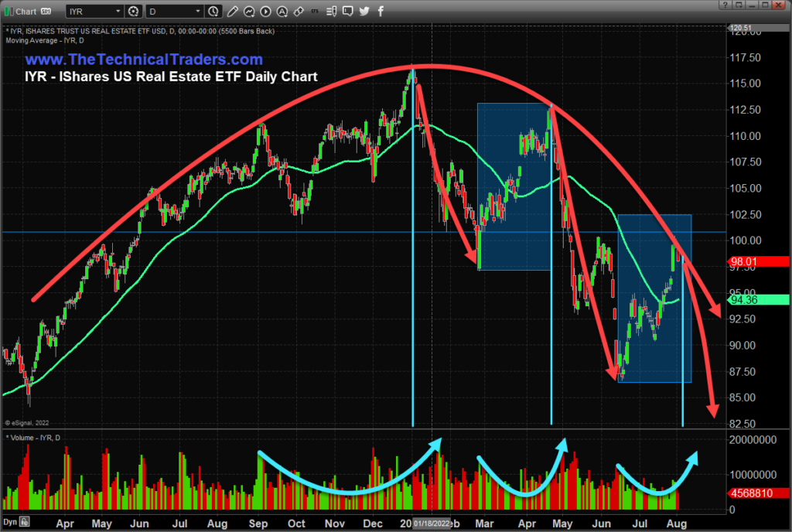The width and height of the screenshot is (792, 532).
Task: Select the pencil drawing tool
Action: [232, 11]
